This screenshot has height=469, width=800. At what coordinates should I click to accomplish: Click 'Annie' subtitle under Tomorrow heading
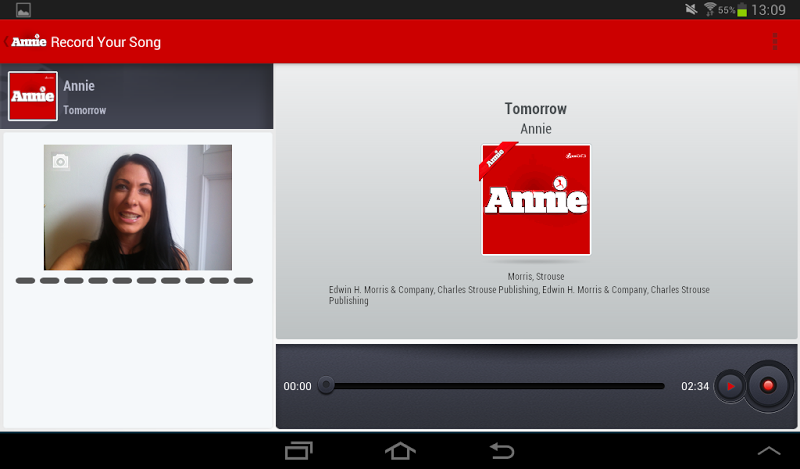536,129
